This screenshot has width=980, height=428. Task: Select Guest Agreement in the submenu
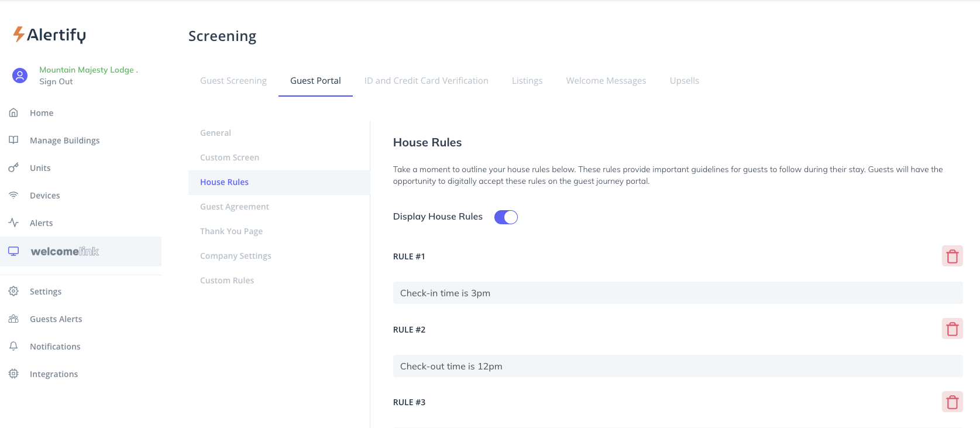coord(235,207)
